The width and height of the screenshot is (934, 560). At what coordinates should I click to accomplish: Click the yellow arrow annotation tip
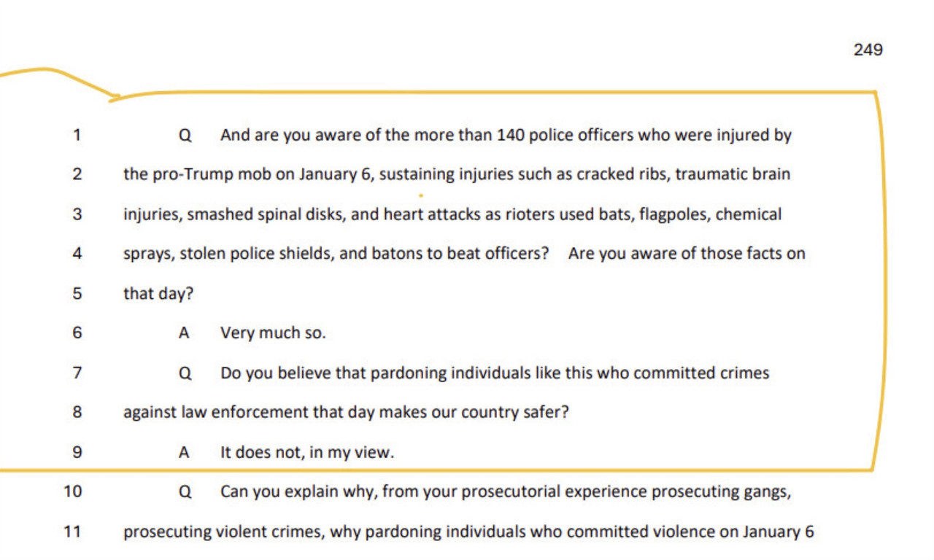click(115, 96)
